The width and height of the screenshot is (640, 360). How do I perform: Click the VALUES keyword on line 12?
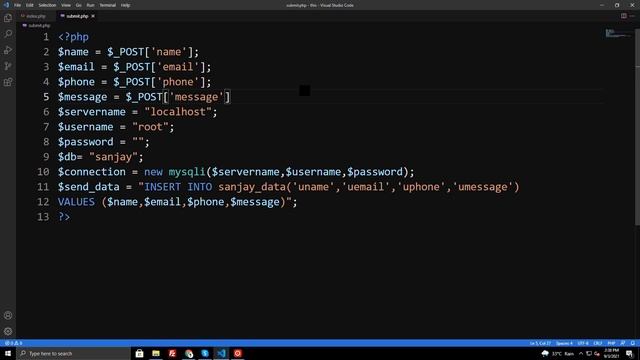[x=76, y=202]
